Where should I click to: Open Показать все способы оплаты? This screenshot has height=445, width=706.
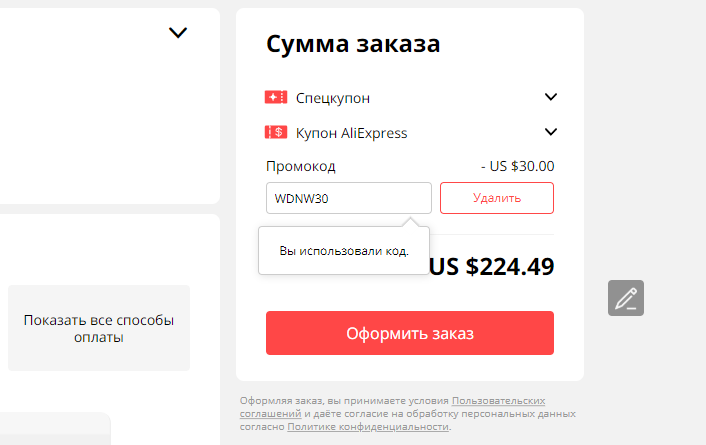[99, 329]
